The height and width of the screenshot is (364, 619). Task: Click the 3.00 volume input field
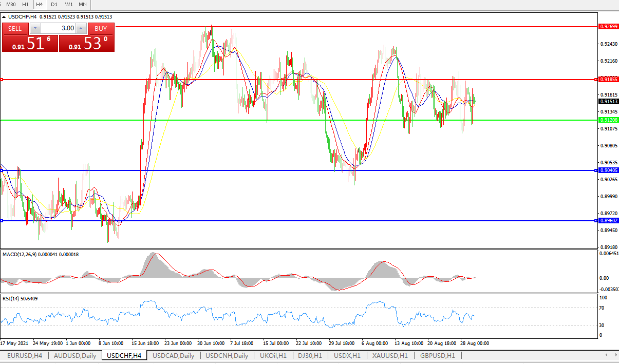click(x=58, y=28)
